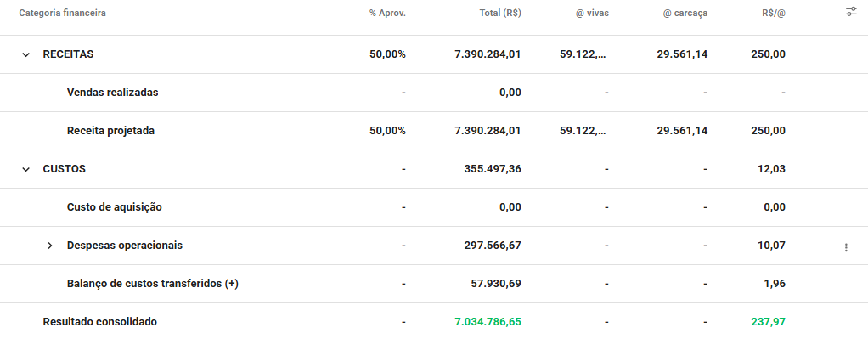Open the column settings filter icon

pos(851,12)
